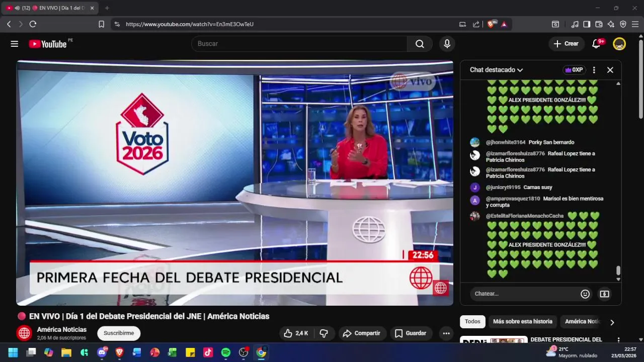Click the Crear button
644x362 pixels.
(x=567, y=44)
